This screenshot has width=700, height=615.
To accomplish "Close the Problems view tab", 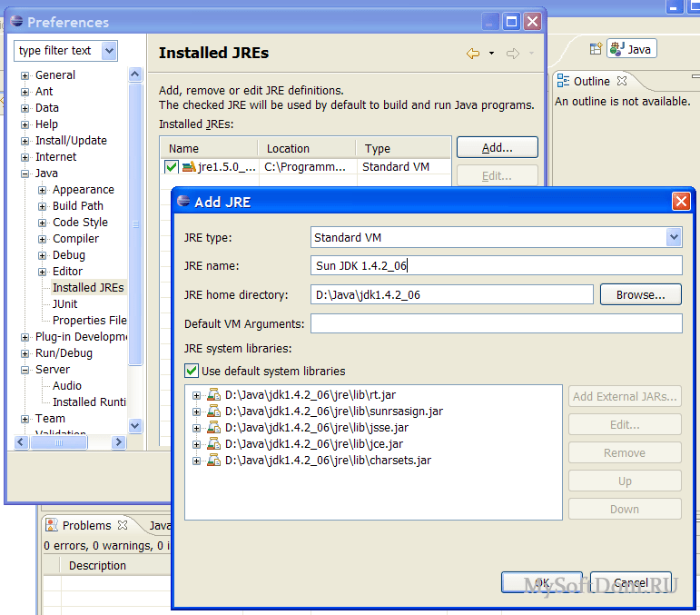I will (123, 525).
